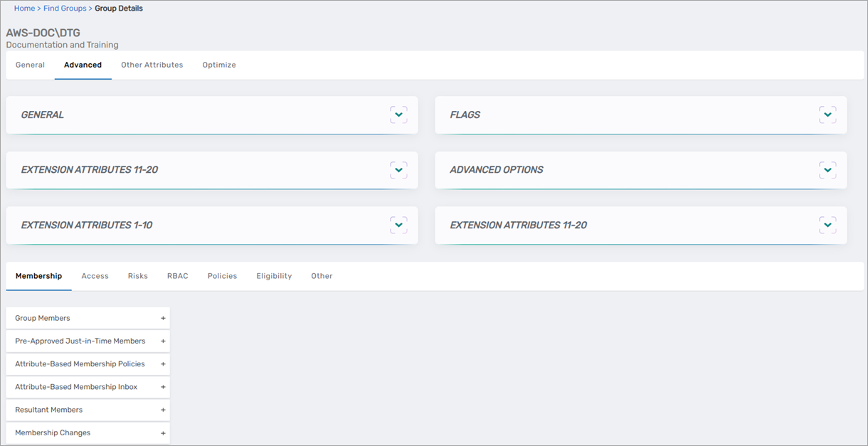The height and width of the screenshot is (446, 868).
Task: Select the General tab
Action: click(30, 64)
